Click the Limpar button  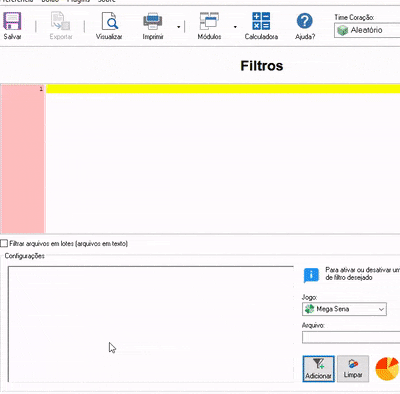(x=353, y=368)
